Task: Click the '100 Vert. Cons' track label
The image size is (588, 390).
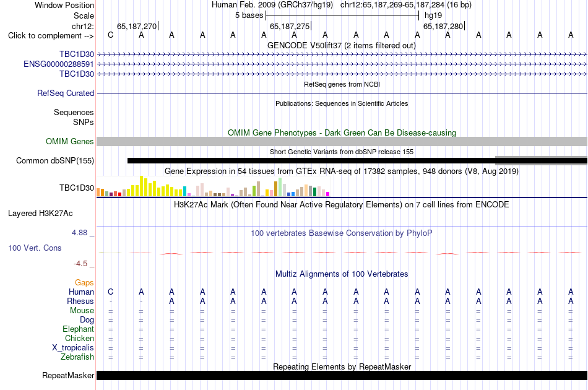Action: click(x=35, y=248)
